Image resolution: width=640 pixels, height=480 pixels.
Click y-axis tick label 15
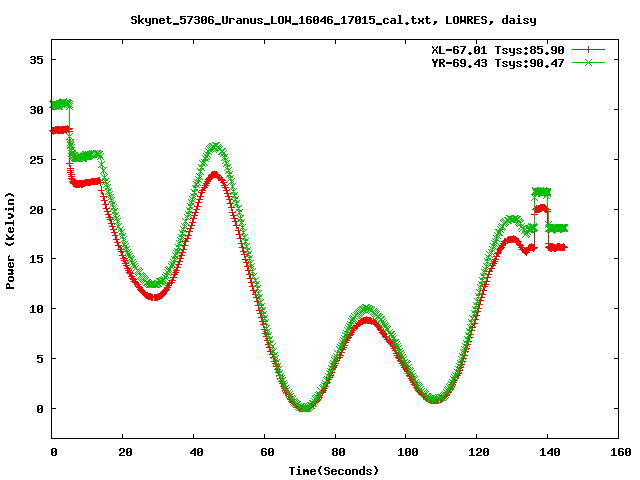(36, 259)
